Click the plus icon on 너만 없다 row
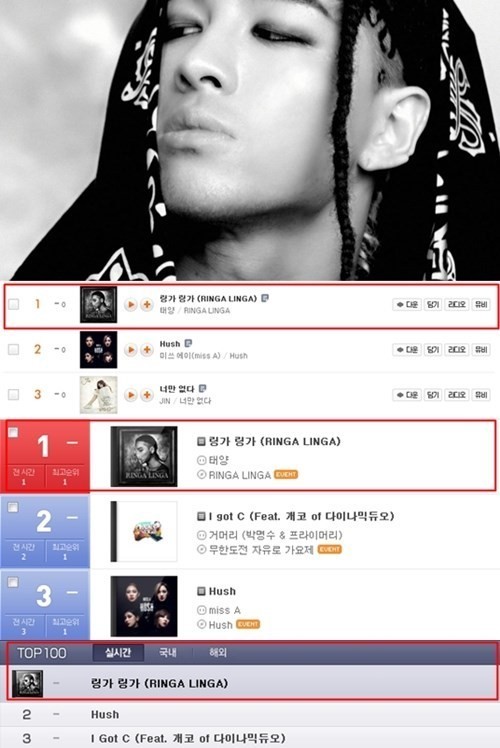The image size is (500, 748). pyautogui.click(x=146, y=395)
